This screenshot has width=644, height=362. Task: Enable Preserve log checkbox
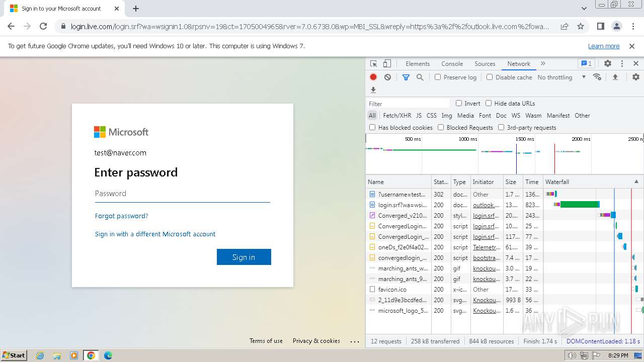[x=438, y=77]
